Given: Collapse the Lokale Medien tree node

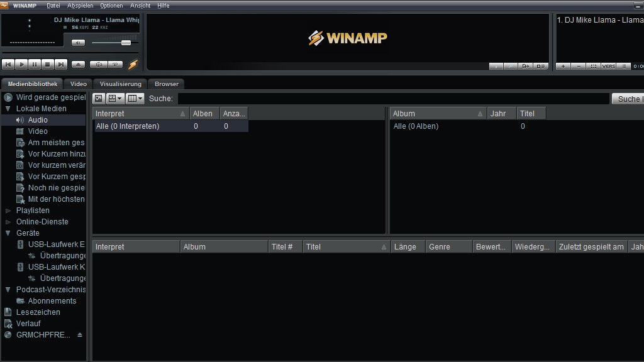Looking at the screenshot, I should coord(8,109).
